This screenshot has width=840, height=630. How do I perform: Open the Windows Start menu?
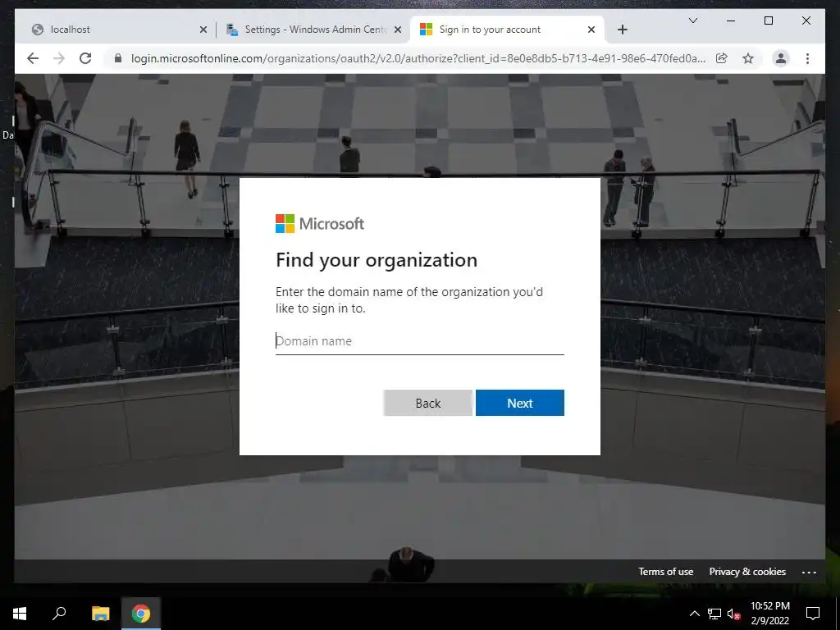(x=20, y=614)
